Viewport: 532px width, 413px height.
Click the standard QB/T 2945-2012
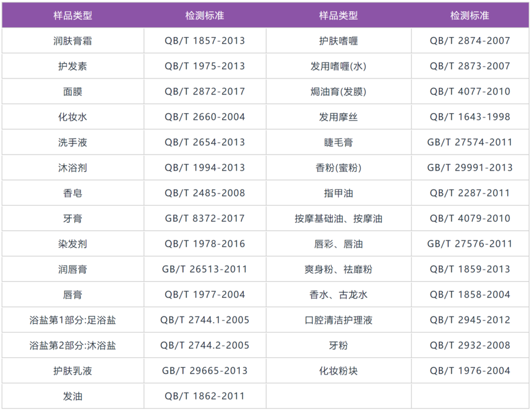pyautogui.click(x=470, y=320)
